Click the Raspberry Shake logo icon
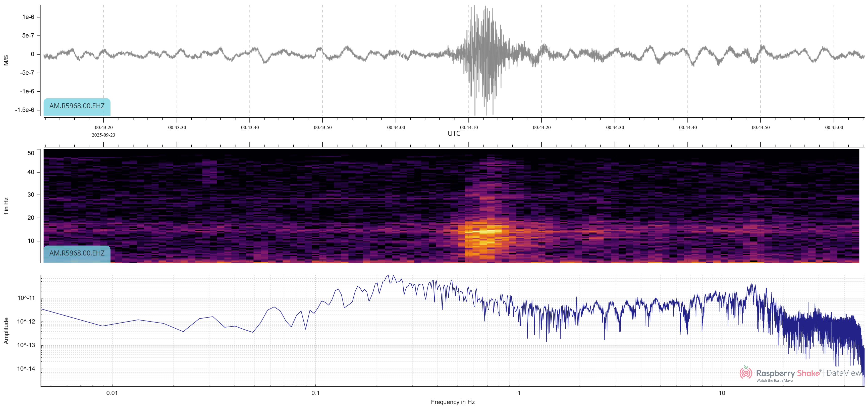This screenshot has width=868, height=409. coord(746,373)
